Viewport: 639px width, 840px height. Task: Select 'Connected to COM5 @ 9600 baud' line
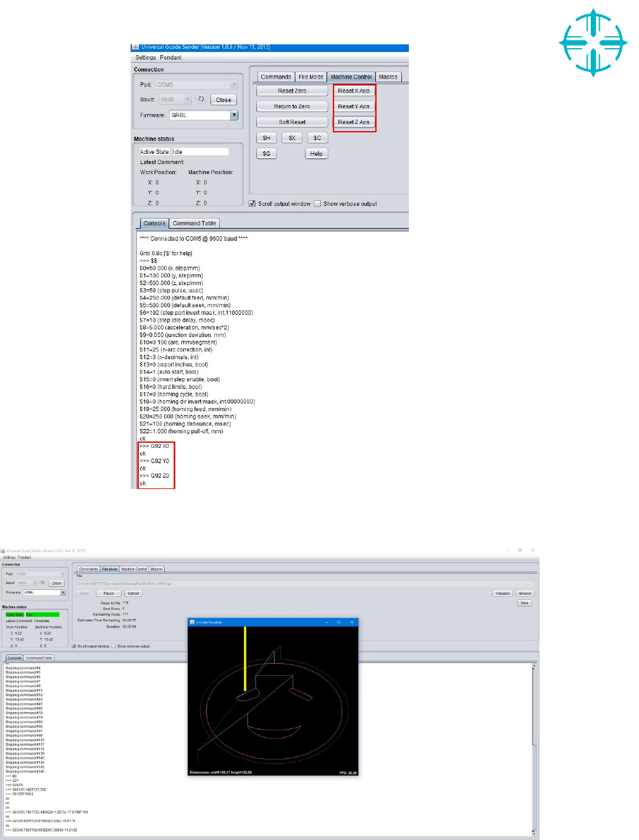193,238
